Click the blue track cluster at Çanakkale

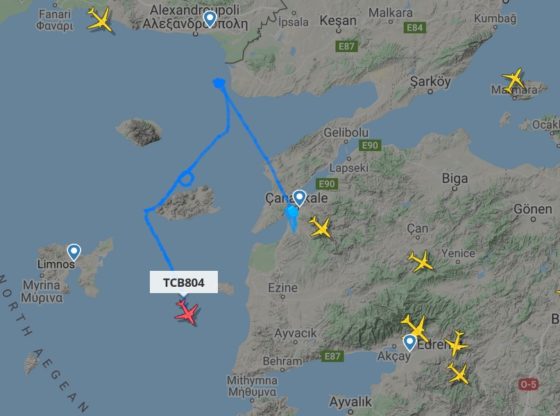(292, 212)
